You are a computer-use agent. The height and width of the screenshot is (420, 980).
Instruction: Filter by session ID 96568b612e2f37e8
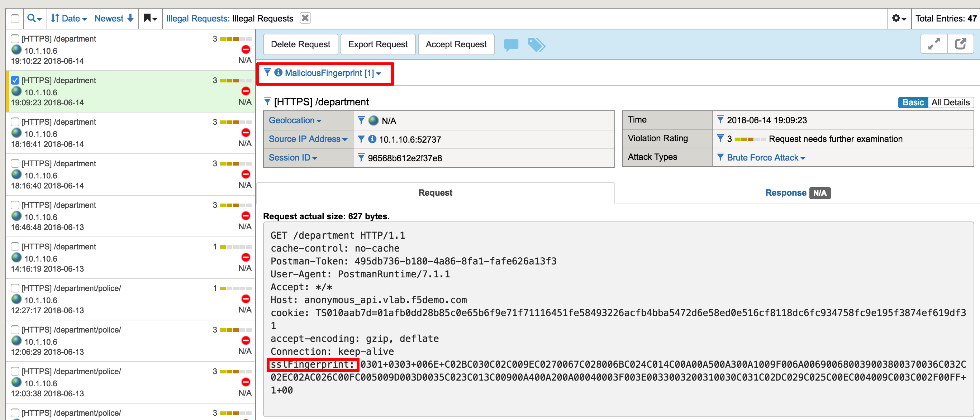[361, 158]
